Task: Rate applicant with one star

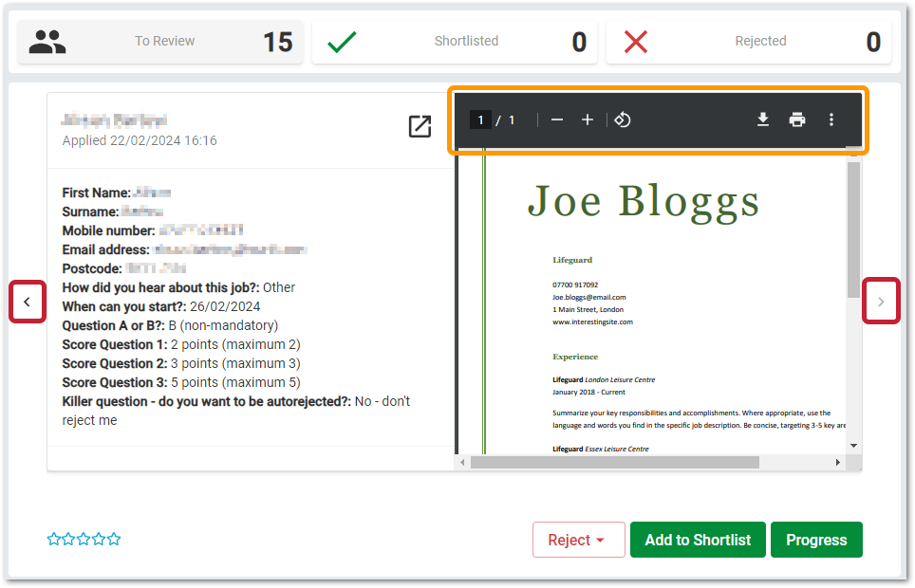Action: coord(54,540)
